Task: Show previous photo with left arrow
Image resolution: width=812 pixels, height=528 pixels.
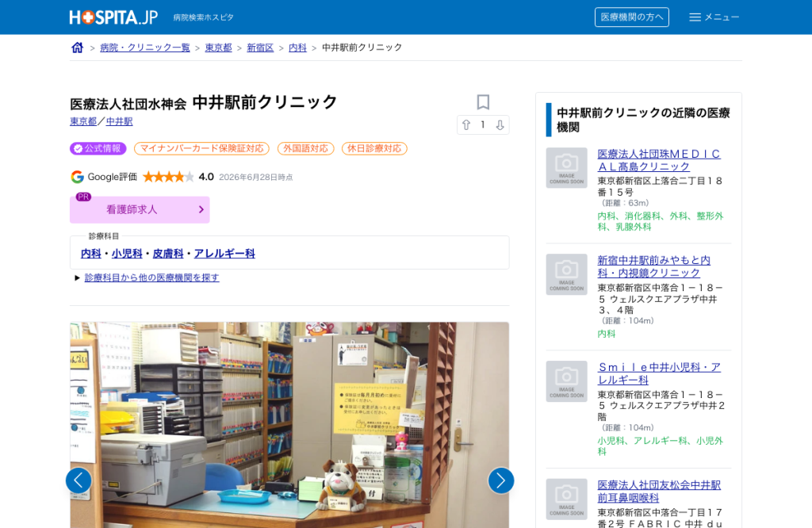Action: pyautogui.click(x=79, y=481)
